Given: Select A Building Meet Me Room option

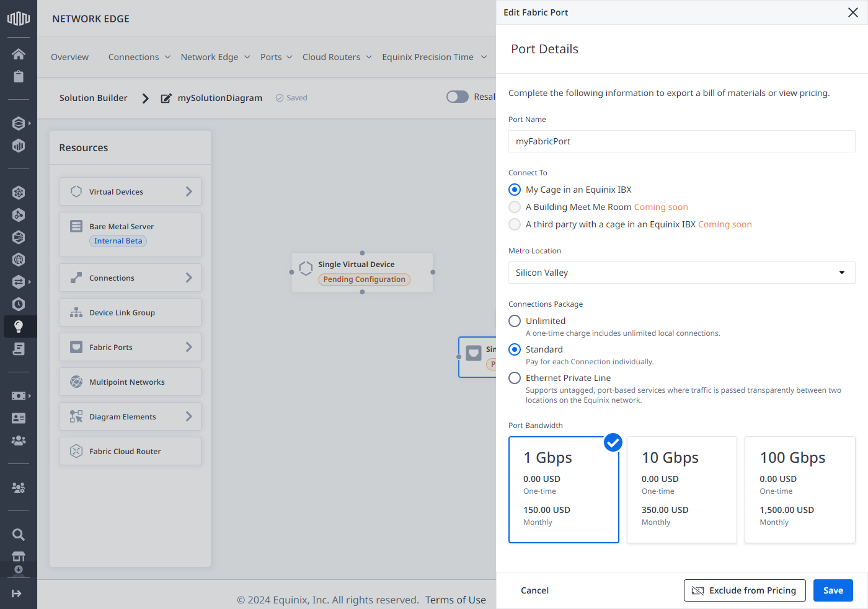Looking at the screenshot, I should (x=515, y=207).
